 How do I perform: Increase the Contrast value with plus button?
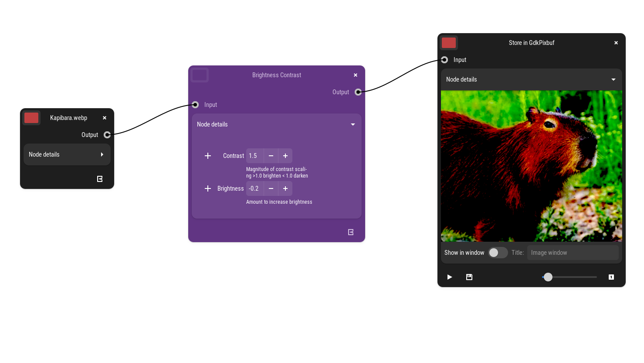click(285, 156)
